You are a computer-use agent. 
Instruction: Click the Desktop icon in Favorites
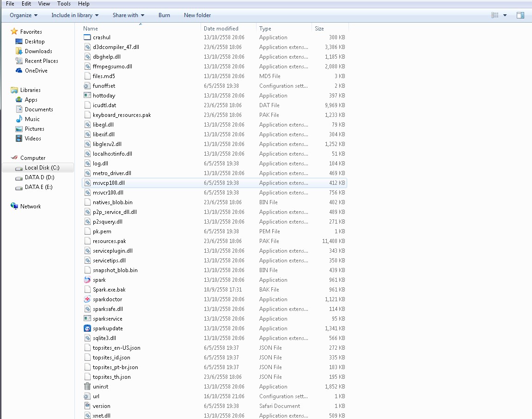[19, 42]
